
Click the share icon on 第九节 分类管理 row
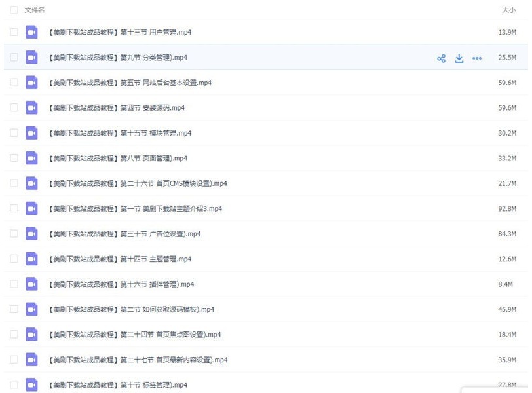(x=441, y=58)
